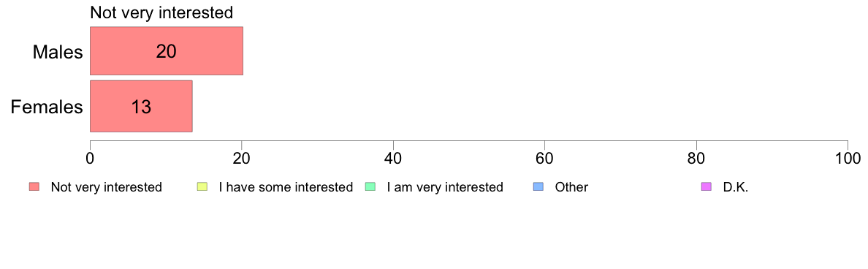Click the 0 tick on the axis
The image size is (868, 269).
(x=90, y=158)
